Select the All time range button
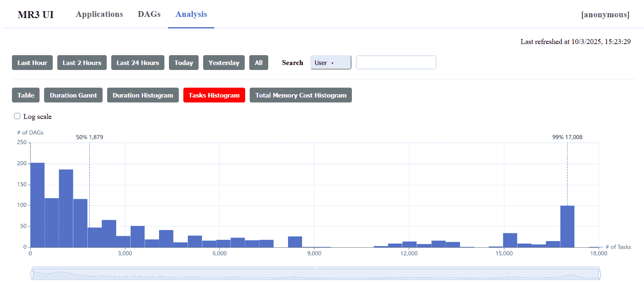 coord(258,63)
